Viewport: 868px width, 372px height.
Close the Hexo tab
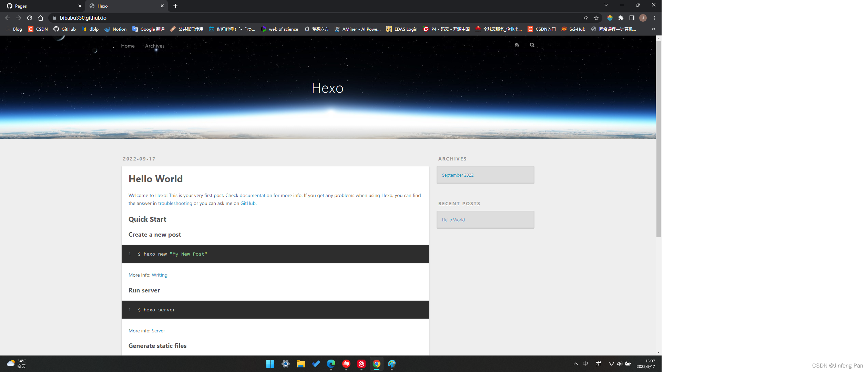(x=162, y=6)
